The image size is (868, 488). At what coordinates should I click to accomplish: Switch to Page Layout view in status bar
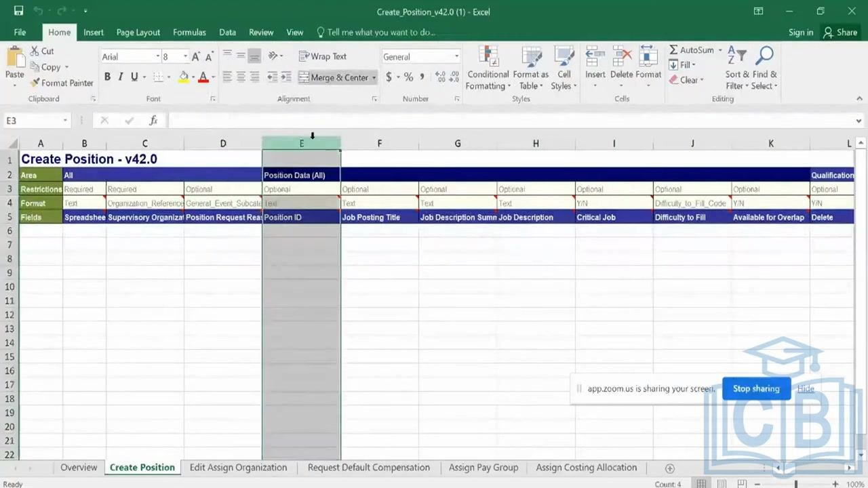coord(723,484)
